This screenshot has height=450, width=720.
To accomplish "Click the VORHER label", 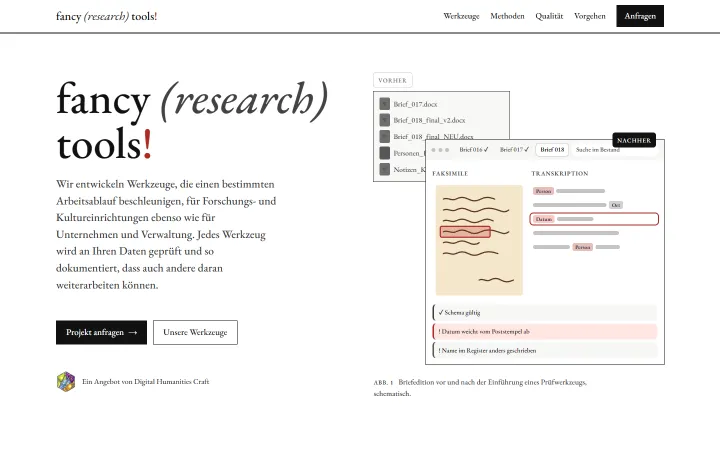I will (x=393, y=80).
